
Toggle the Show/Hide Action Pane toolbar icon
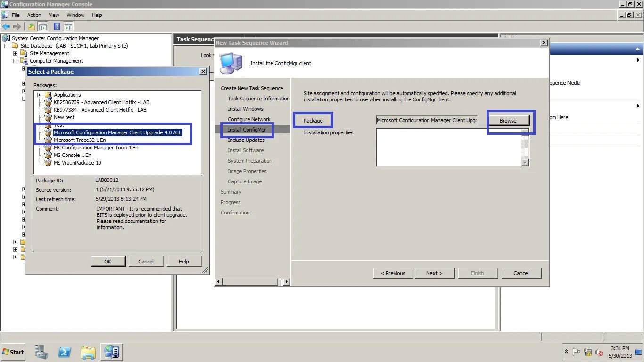click(x=68, y=27)
